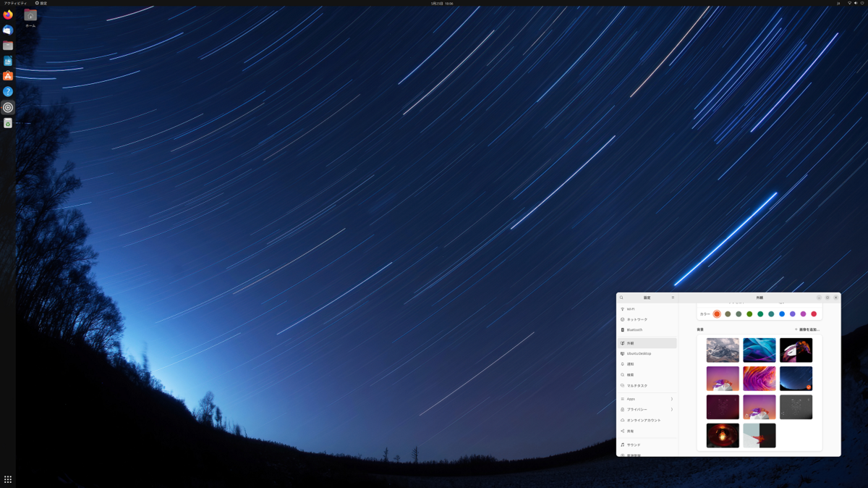Select the half-white half-black wallpaper
Viewport: 868px width, 488px height.
coord(759,436)
